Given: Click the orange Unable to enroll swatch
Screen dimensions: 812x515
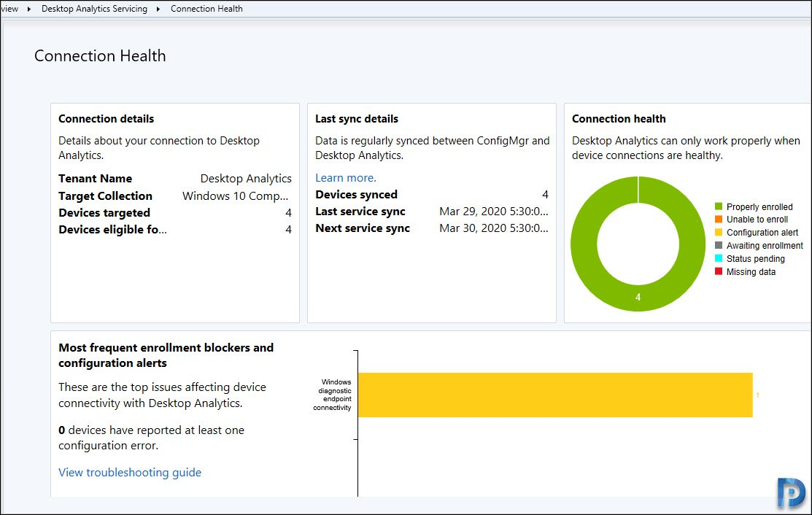Looking at the screenshot, I should 719,220.
